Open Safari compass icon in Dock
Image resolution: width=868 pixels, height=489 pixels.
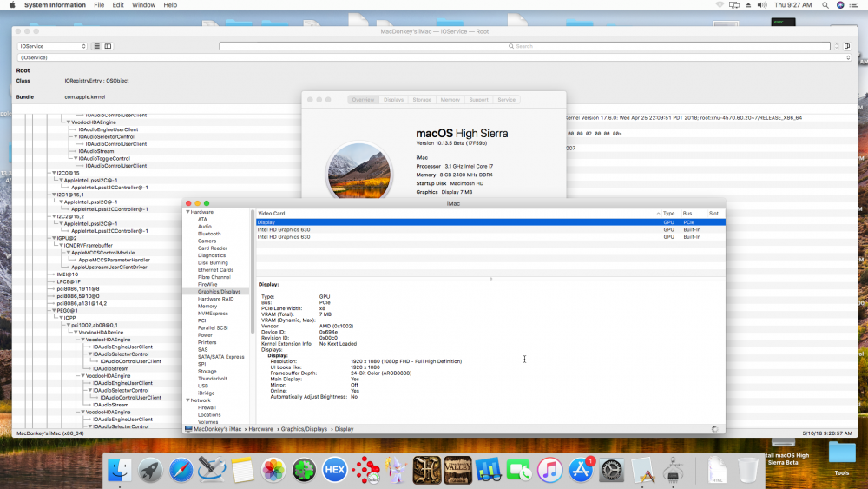click(181, 470)
